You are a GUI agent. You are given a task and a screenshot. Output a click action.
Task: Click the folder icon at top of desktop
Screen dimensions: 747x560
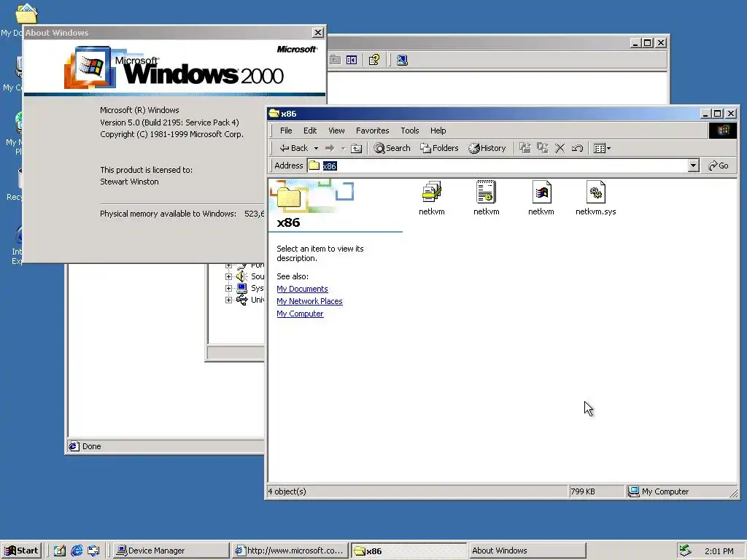[x=26, y=13]
